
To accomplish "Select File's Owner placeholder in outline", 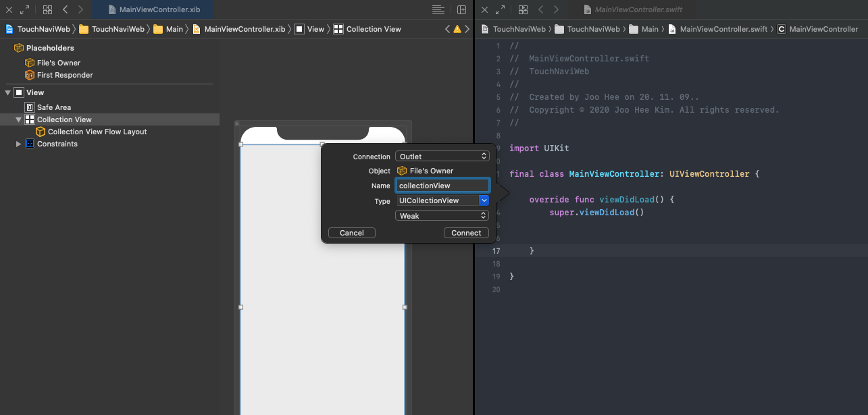I will pyautogui.click(x=58, y=63).
